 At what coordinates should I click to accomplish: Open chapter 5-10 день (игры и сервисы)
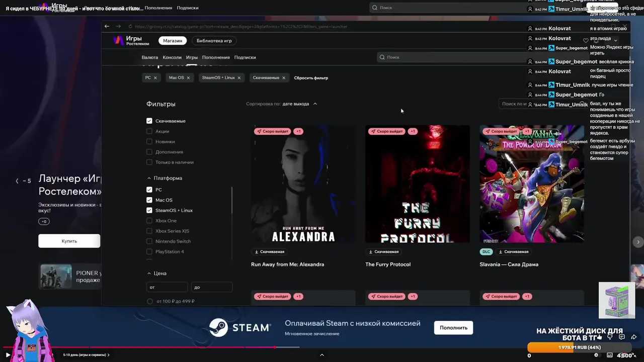[86, 355]
